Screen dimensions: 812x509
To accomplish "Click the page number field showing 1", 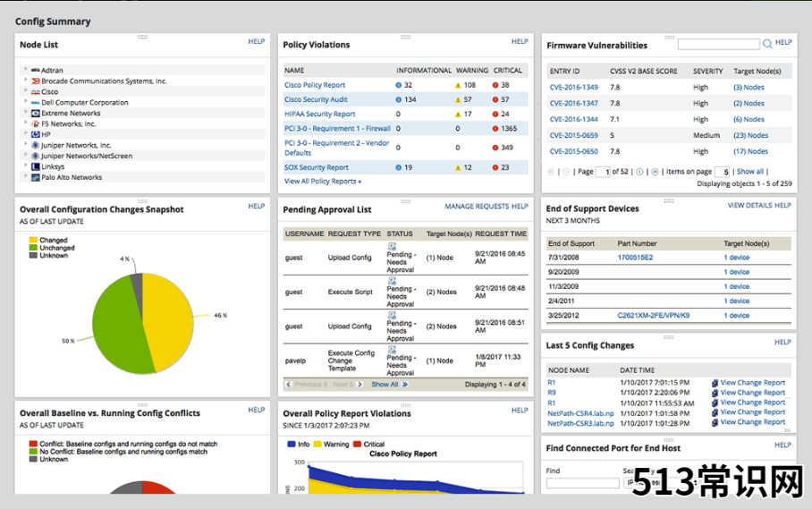I will click(x=604, y=172).
